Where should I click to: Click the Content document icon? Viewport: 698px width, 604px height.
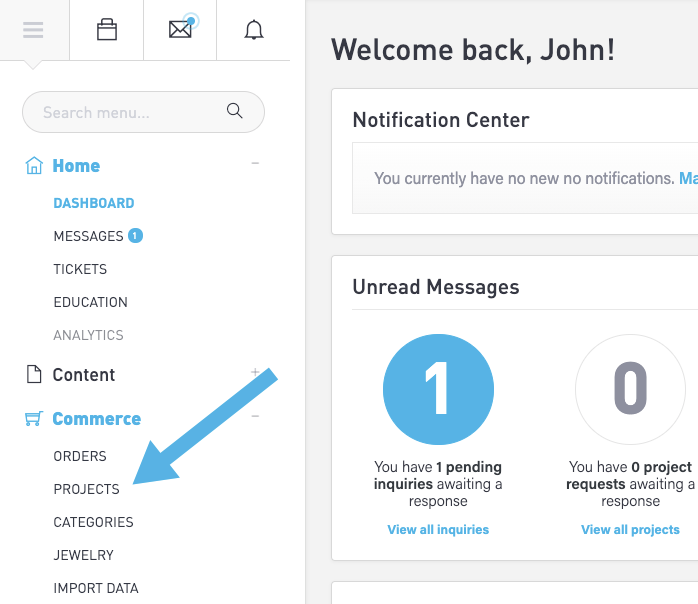pyautogui.click(x=34, y=375)
